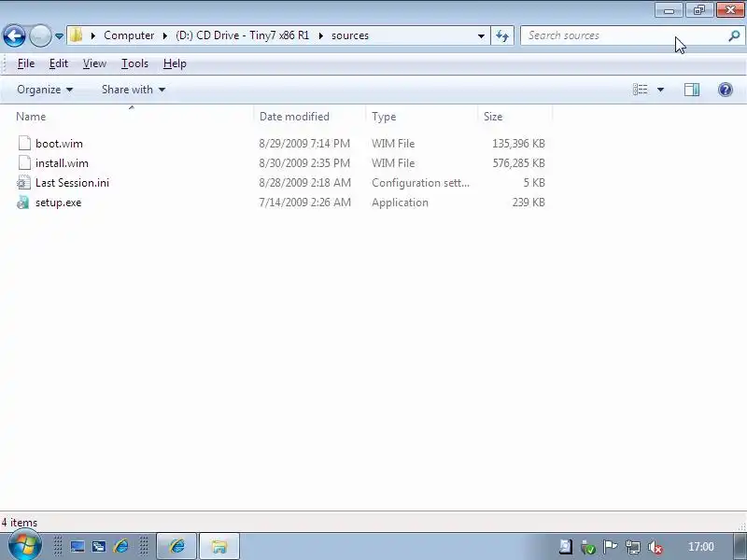
Task: Expand the arrow after Computer breadcrumb
Action: (x=165, y=35)
